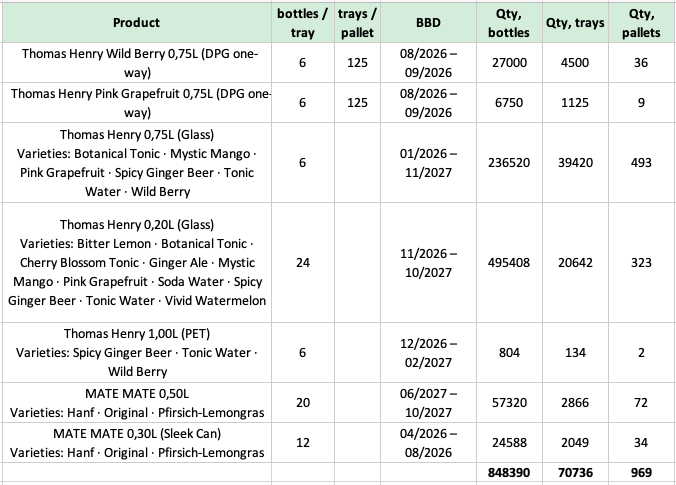Select the BBD header cell

coord(428,23)
